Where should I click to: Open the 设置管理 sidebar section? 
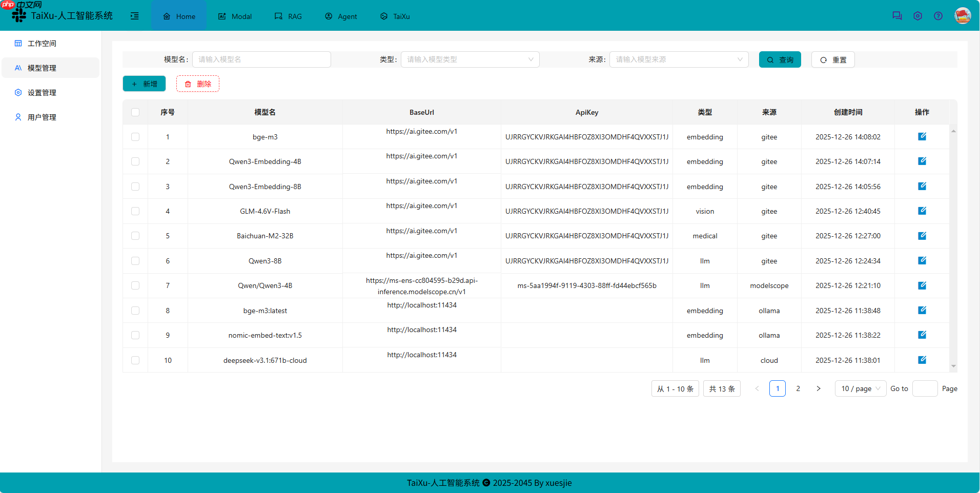pyautogui.click(x=42, y=92)
